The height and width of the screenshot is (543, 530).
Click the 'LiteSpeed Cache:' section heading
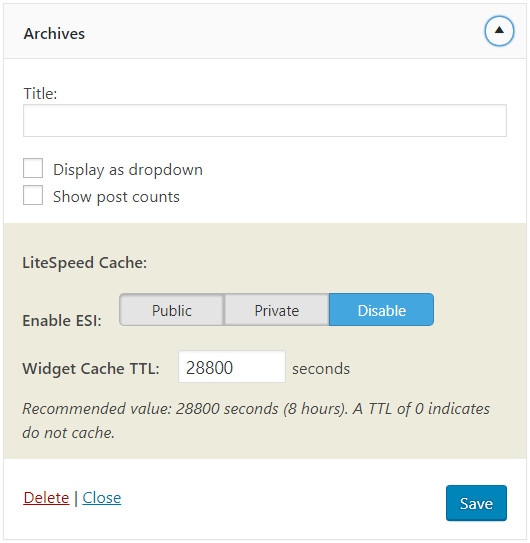pos(85,263)
